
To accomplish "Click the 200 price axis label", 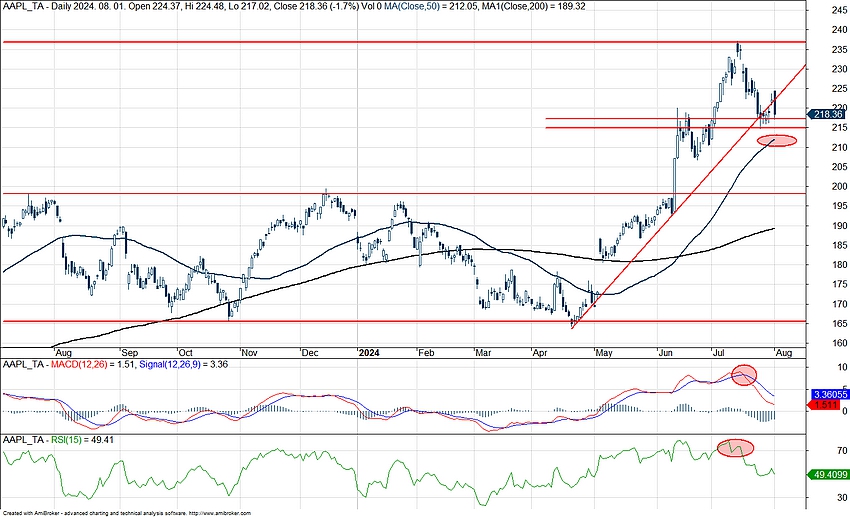I will [x=838, y=186].
